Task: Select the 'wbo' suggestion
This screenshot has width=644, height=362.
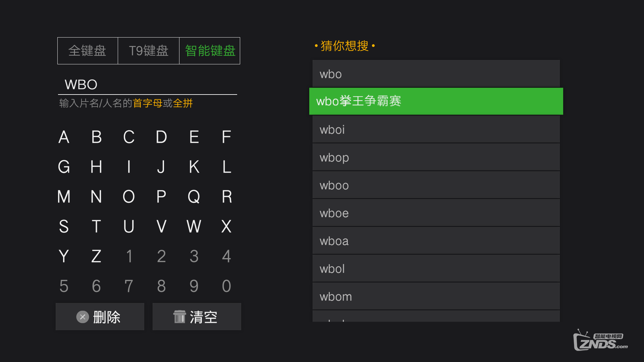Action: coord(436,74)
